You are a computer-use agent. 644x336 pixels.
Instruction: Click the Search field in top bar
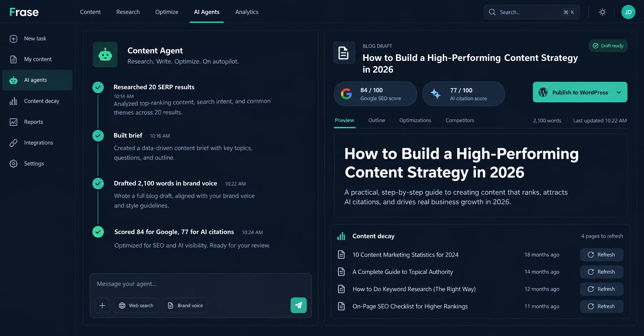[532, 12]
